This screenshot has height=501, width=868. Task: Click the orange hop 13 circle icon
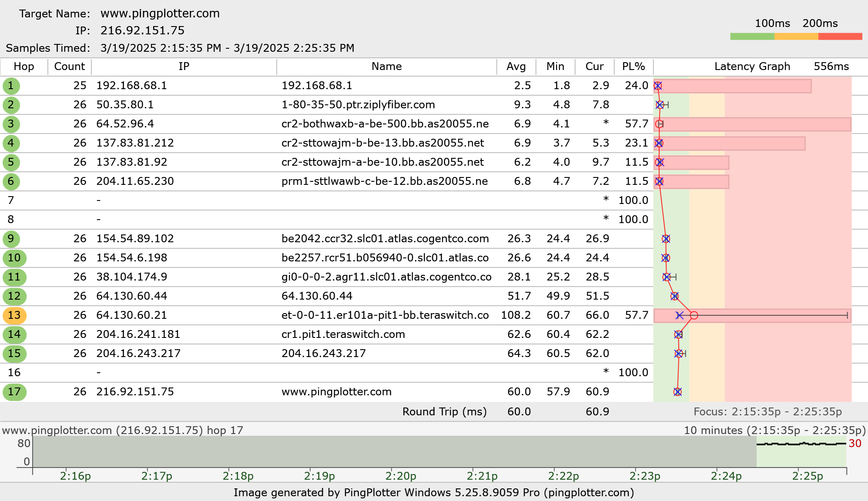click(14, 315)
